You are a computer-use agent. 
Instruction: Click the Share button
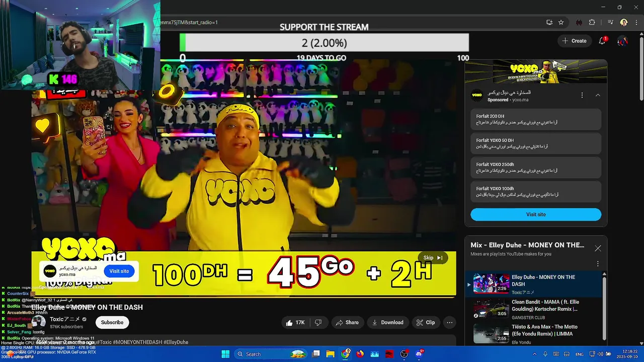pos(347,322)
